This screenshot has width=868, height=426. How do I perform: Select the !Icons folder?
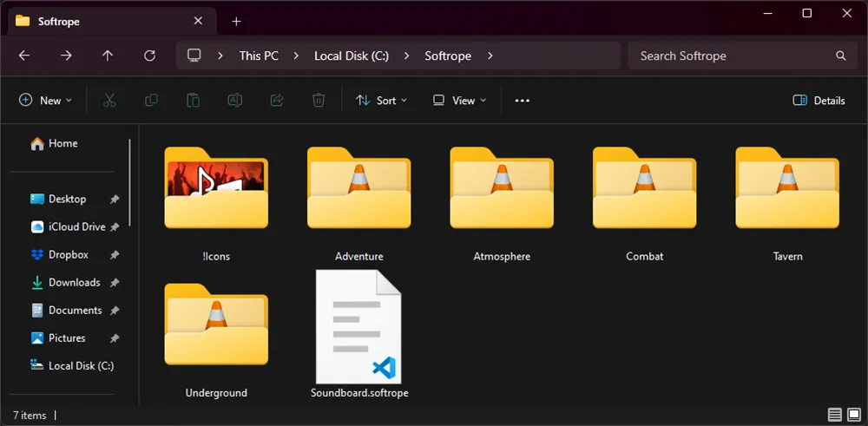click(x=216, y=204)
